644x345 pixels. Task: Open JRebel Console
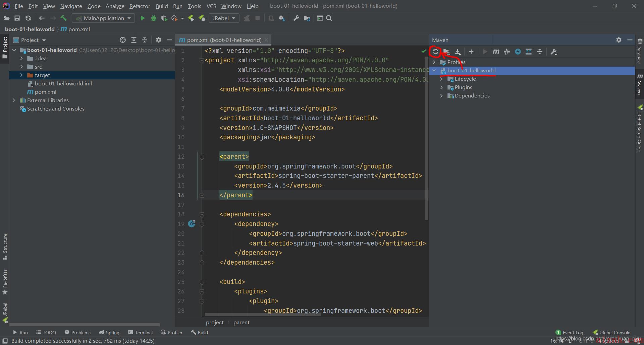pyautogui.click(x=611, y=332)
